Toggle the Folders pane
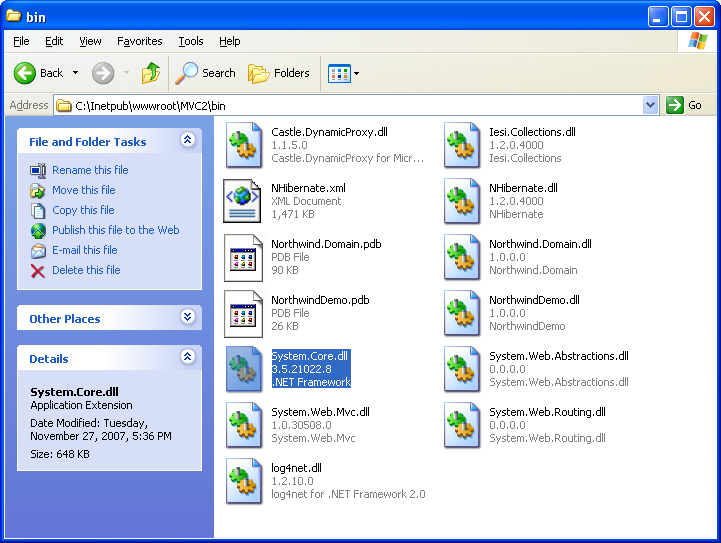721x543 pixels. [279, 73]
